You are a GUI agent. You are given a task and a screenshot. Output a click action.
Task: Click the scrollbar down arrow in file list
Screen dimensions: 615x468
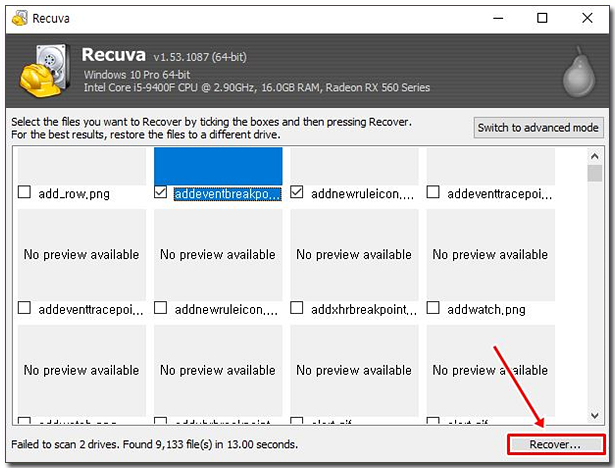(x=595, y=415)
